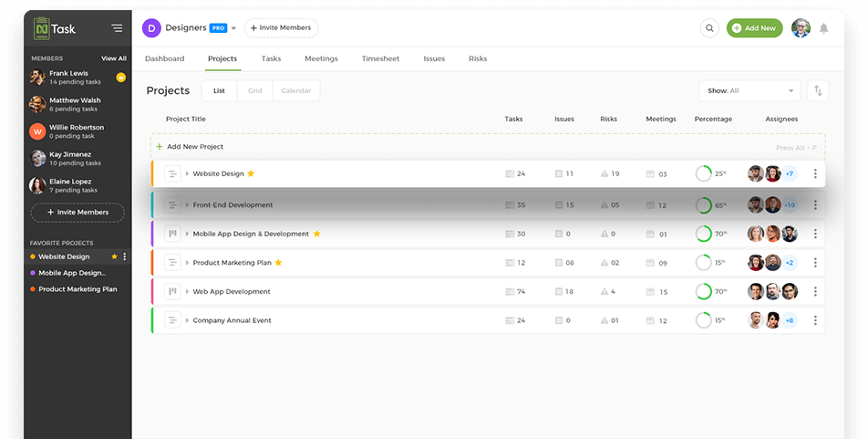Click Web App Development 70% progress circle
The height and width of the screenshot is (439, 868).
click(704, 291)
